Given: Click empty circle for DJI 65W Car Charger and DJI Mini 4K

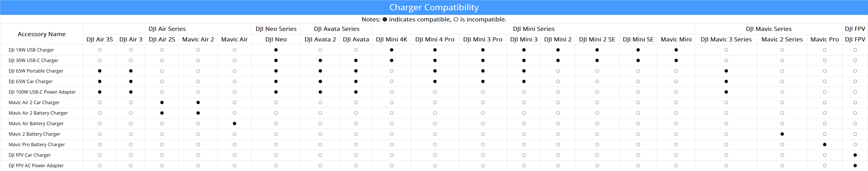Looking at the screenshot, I should click(392, 81).
